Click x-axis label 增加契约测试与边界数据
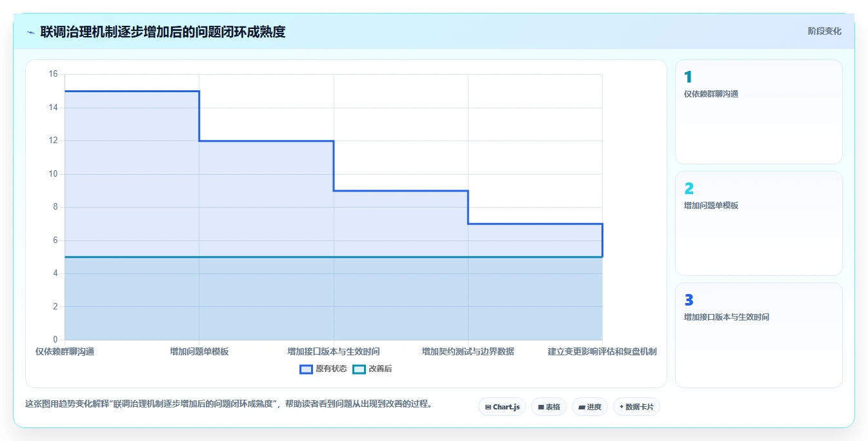The image size is (868, 441). tap(468, 351)
